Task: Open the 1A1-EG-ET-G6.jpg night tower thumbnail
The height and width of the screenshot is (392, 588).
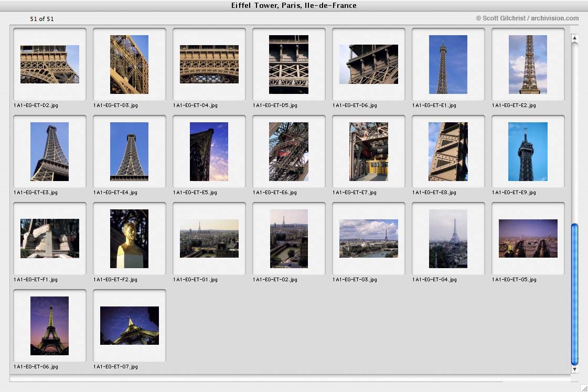Action: 49,325
